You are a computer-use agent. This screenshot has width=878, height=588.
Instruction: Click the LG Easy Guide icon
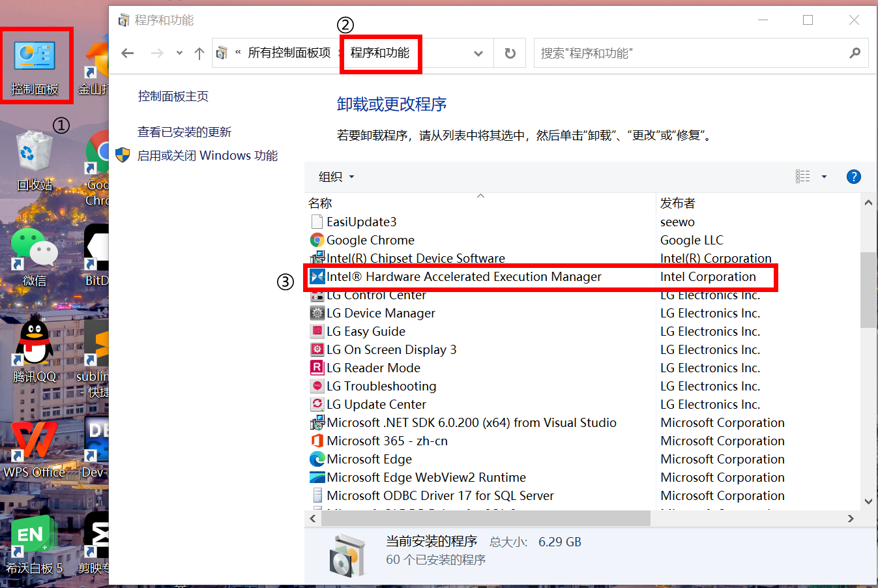click(x=317, y=331)
